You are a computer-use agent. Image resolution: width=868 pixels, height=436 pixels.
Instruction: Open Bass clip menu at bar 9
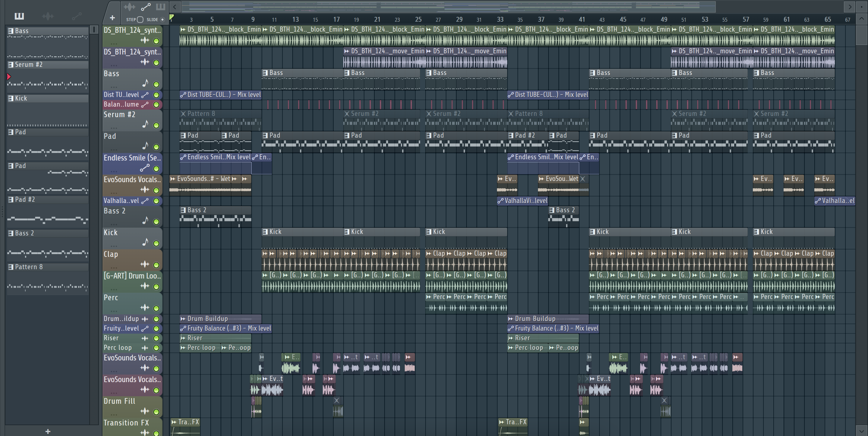click(x=265, y=73)
